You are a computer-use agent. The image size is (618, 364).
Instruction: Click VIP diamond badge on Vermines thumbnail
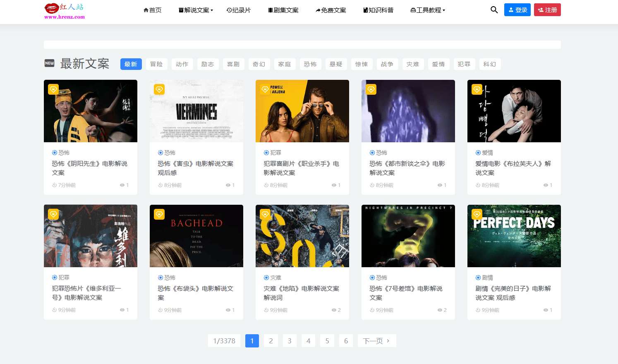[x=159, y=89]
